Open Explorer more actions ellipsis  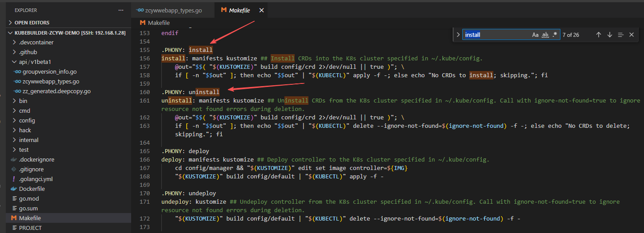(x=121, y=10)
